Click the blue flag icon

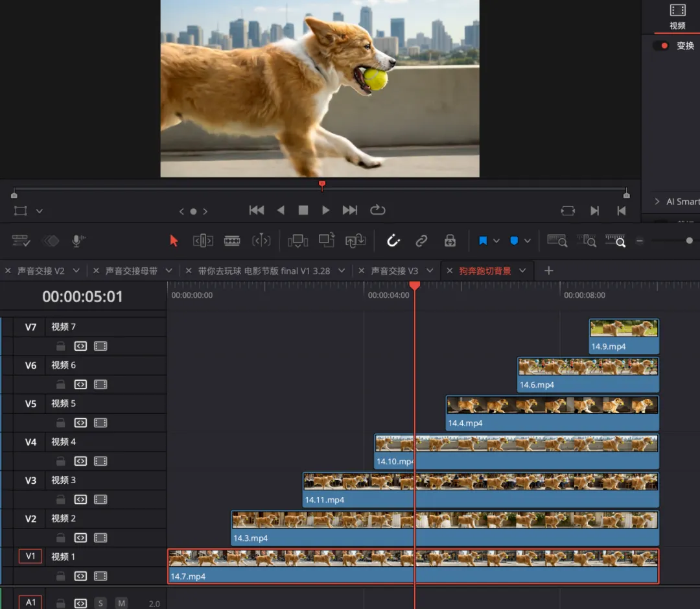click(x=483, y=241)
